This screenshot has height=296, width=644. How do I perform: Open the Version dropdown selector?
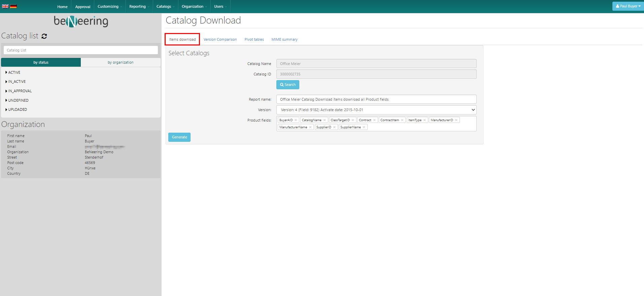pyautogui.click(x=376, y=110)
